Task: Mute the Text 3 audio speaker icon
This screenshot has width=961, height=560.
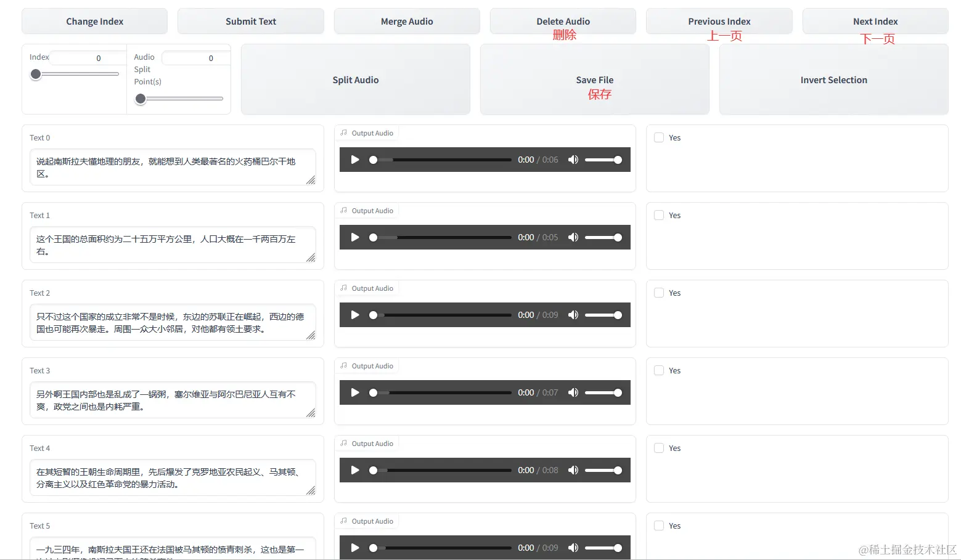Action: [x=573, y=392]
